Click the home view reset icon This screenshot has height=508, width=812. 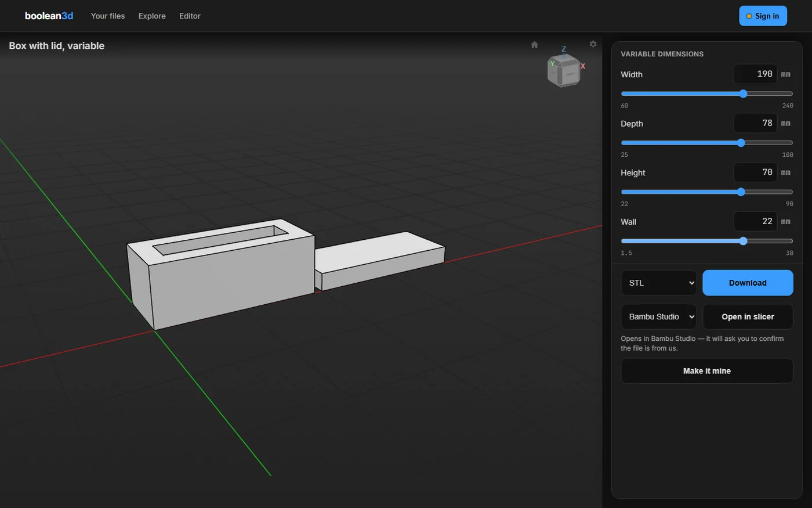[x=534, y=45]
